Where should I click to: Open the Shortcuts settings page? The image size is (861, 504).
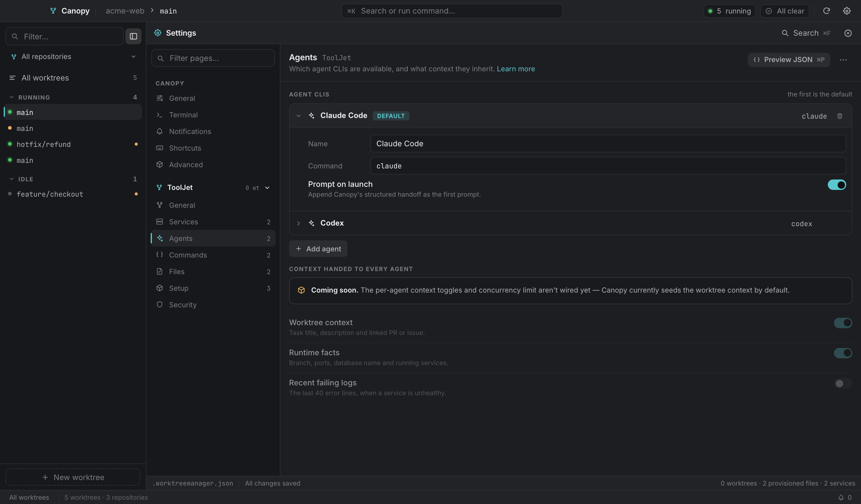213,148
